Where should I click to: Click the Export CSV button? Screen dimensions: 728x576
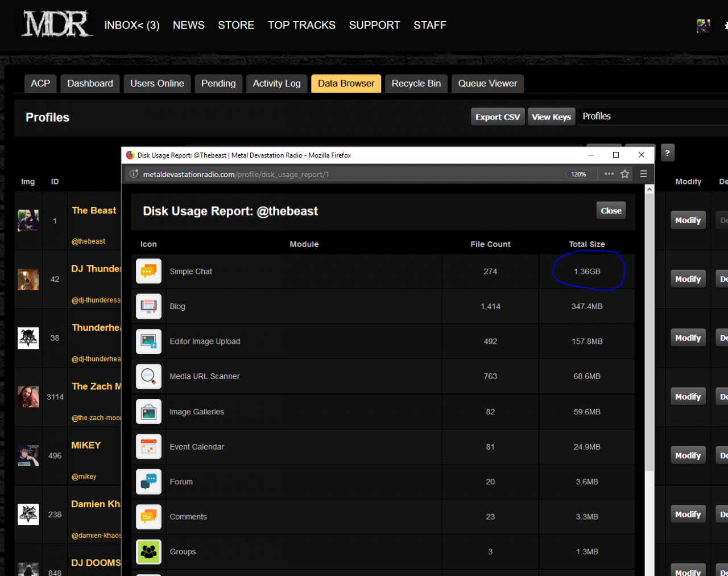(498, 117)
